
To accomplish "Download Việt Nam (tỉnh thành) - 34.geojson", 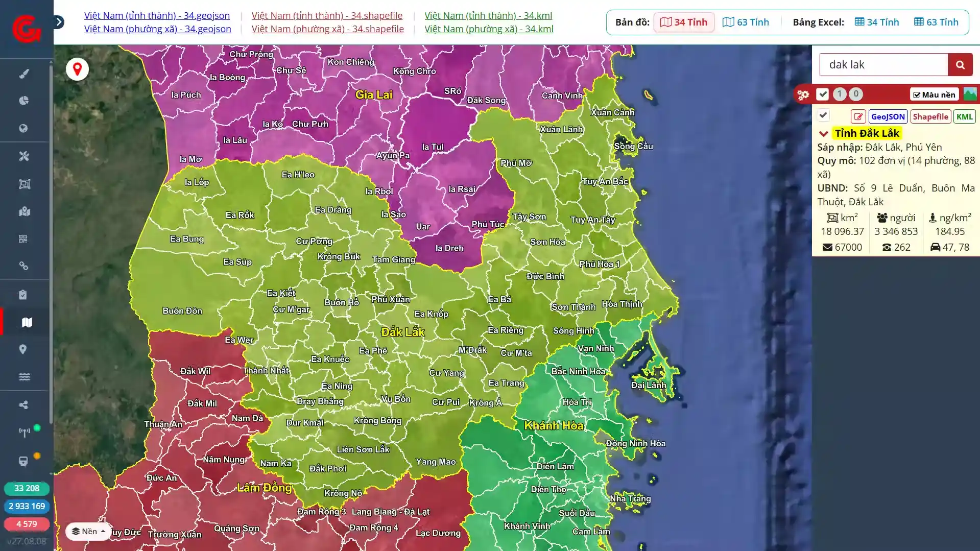I will pyautogui.click(x=157, y=16).
